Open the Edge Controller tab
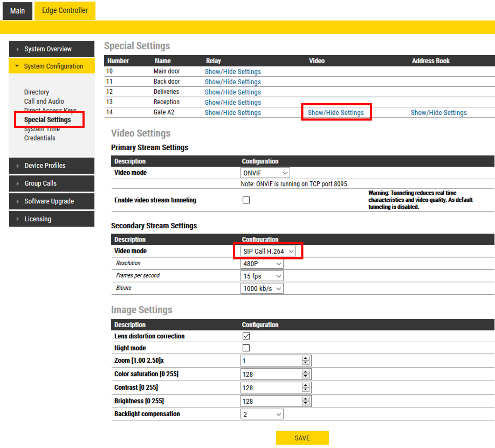 65,11
